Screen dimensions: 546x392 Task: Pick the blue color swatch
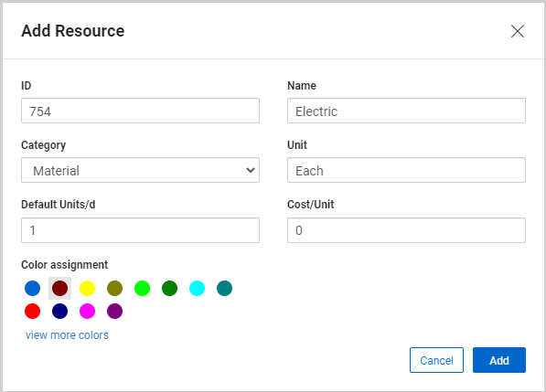[x=32, y=289]
